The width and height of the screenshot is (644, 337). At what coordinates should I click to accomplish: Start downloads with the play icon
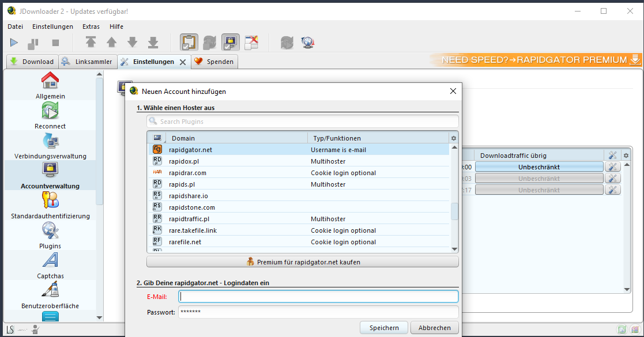(x=14, y=42)
